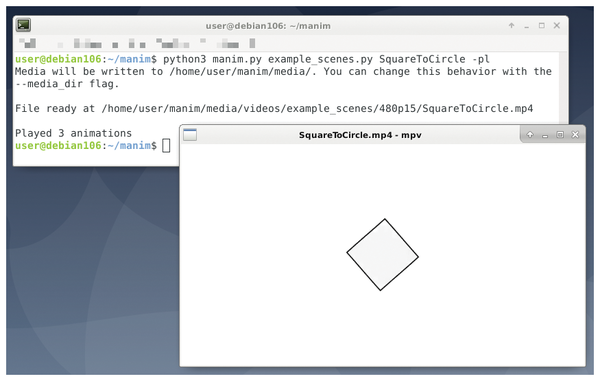Image resolution: width=600 pixels, height=381 pixels.
Task: Click the terminal's up-arrow titlebar button
Action: 512,26
